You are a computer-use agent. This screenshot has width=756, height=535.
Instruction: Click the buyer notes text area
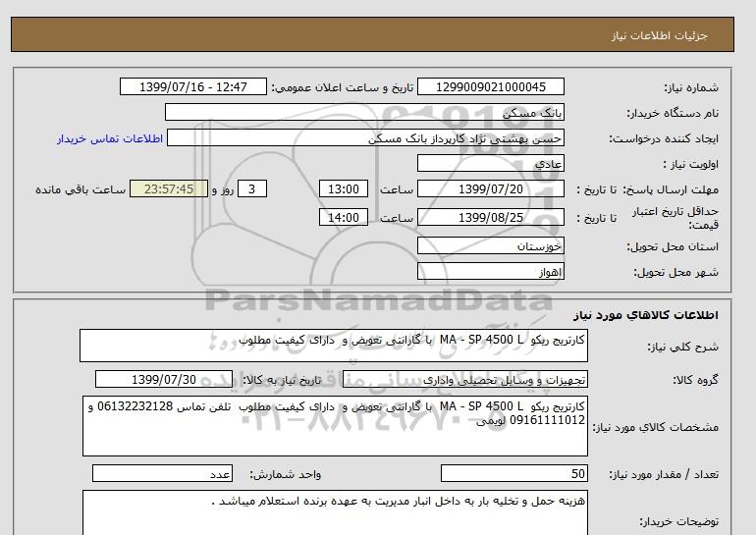pyautogui.click(x=334, y=512)
